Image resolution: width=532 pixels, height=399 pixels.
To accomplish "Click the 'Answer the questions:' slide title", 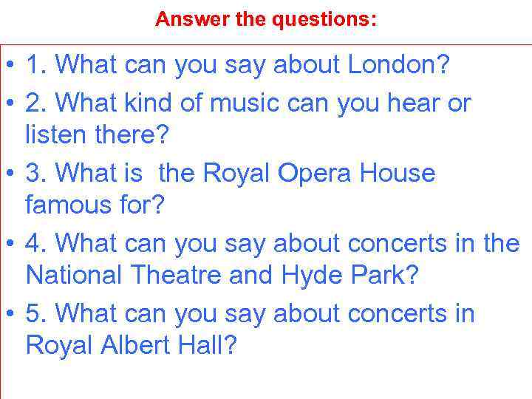I will click(x=265, y=20).
